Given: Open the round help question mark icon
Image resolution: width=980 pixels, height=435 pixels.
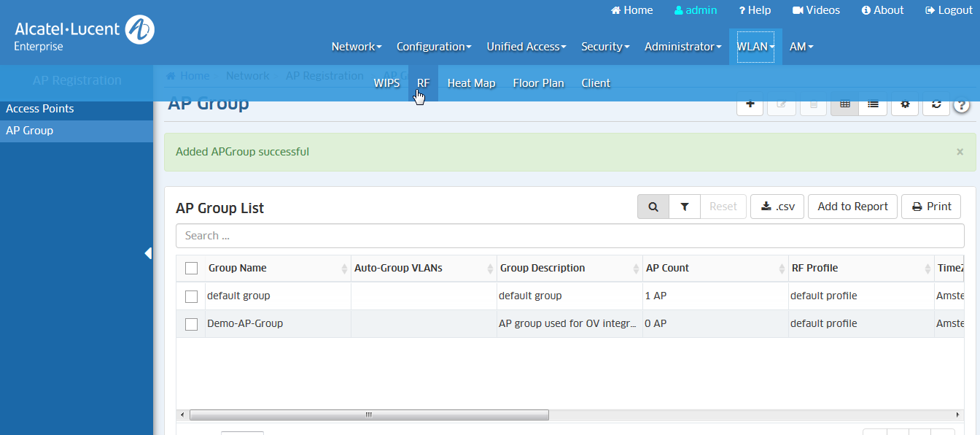Looking at the screenshot, I should tap(962, 105).
